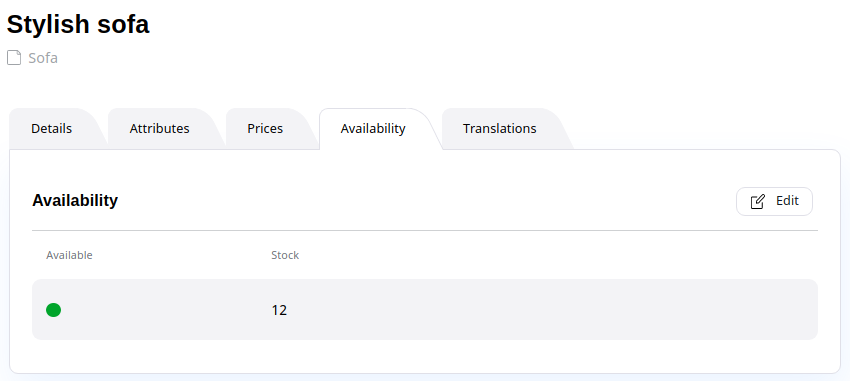
Task: Click the divider line under Availability heading
Action: click(x=424, y=230)
